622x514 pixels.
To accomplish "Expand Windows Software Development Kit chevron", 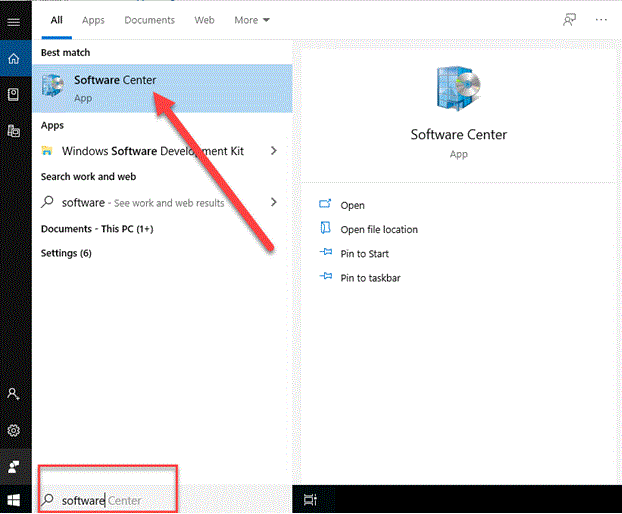I will pos(273,151).
